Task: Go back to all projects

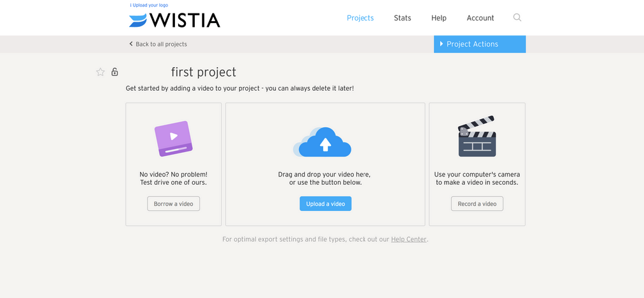Action: click(158, 44)
